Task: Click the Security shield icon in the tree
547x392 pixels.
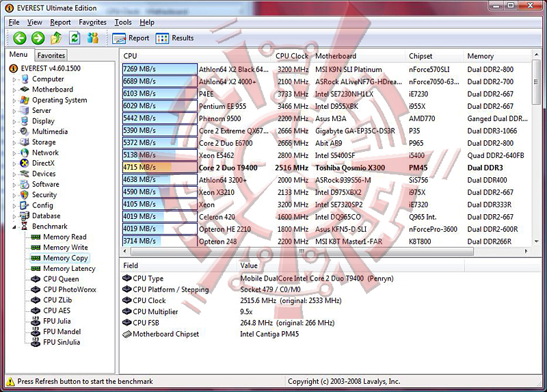Action: point(25,195)
